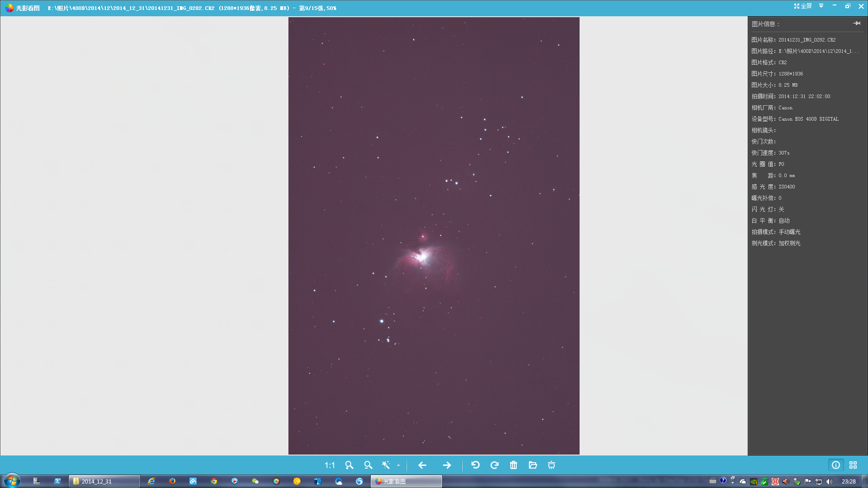Open Windows Start menu

coord(12,481)
